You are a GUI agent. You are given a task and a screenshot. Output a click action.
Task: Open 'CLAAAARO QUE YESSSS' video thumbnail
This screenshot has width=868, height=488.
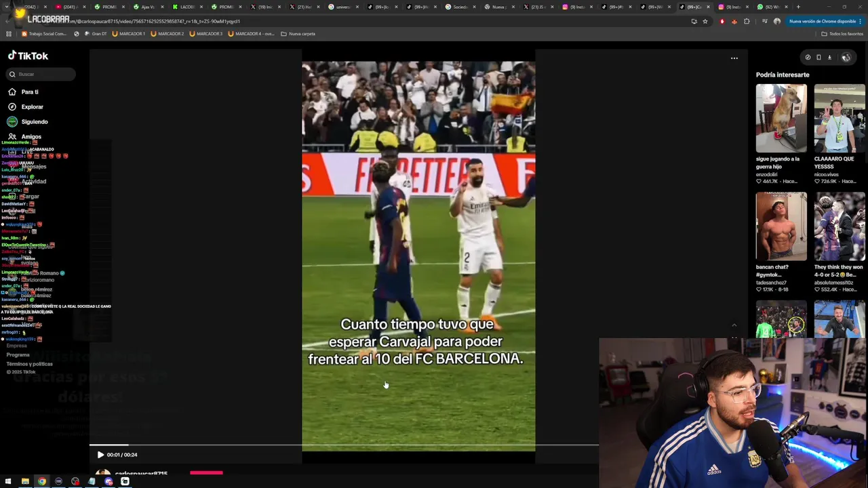coord(840,118)
